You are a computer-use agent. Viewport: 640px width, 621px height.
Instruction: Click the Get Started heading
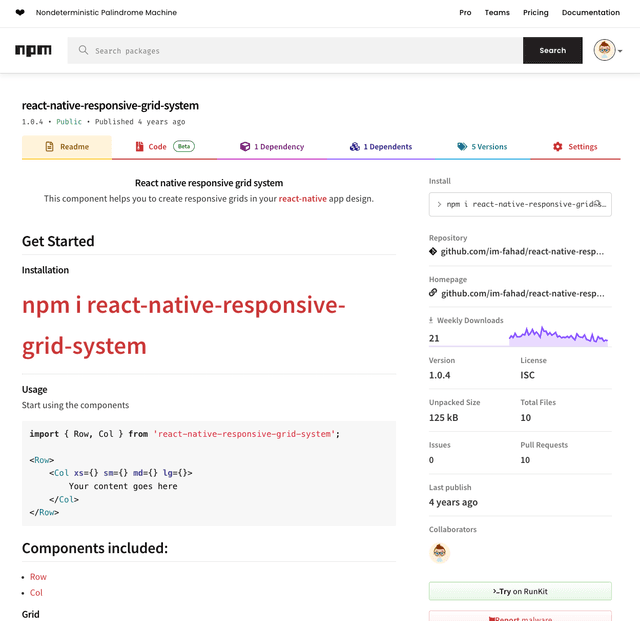point(58,241)
